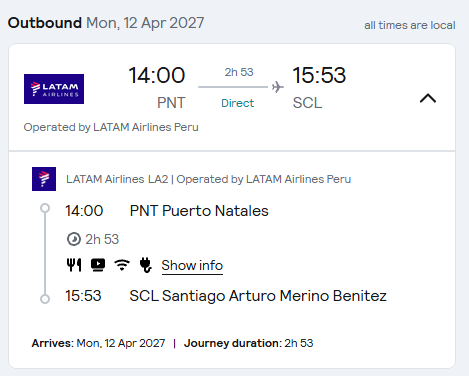Select SCL Santiago Arturo Merino Benitez

click(x=258, y=296)
